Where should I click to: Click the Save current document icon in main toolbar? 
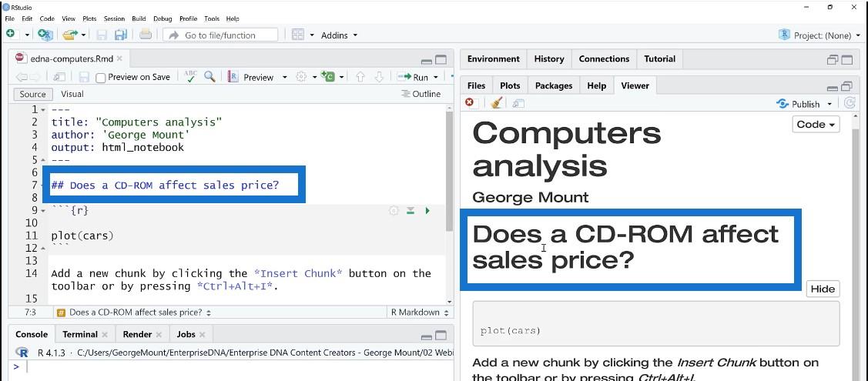pyautogui.click(x=102, y=35)
